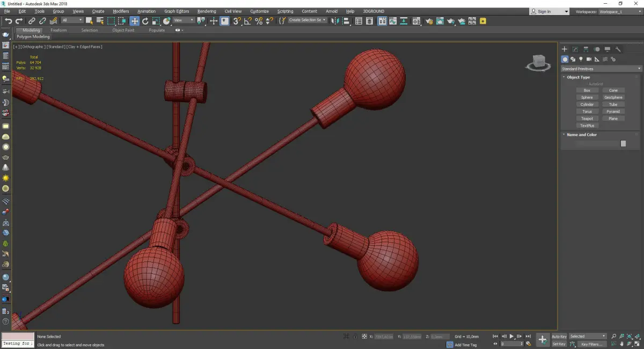Screen dimensions: 644x349
Task: Open Render Setup teapot icon
Action: tap(429, 20)
